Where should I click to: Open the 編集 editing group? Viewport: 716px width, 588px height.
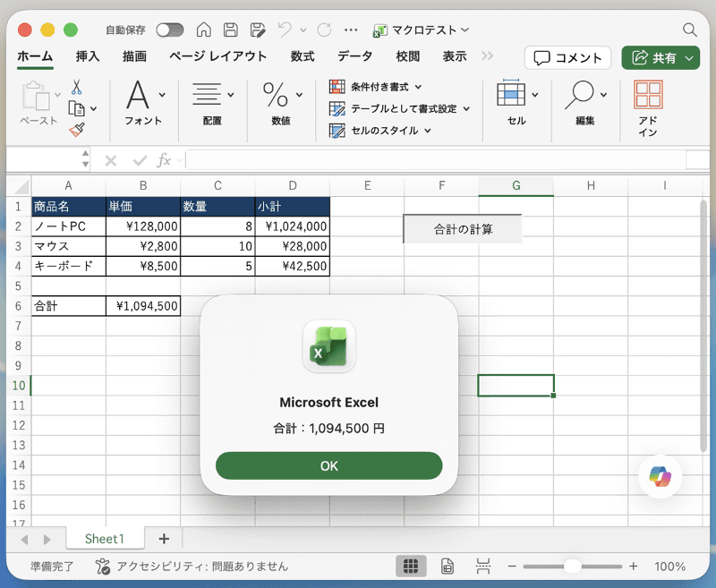click(x=585, y=103)
